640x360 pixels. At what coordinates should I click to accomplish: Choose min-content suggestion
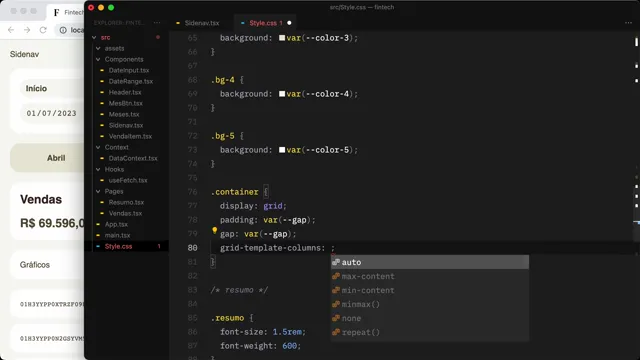[430, 290]
